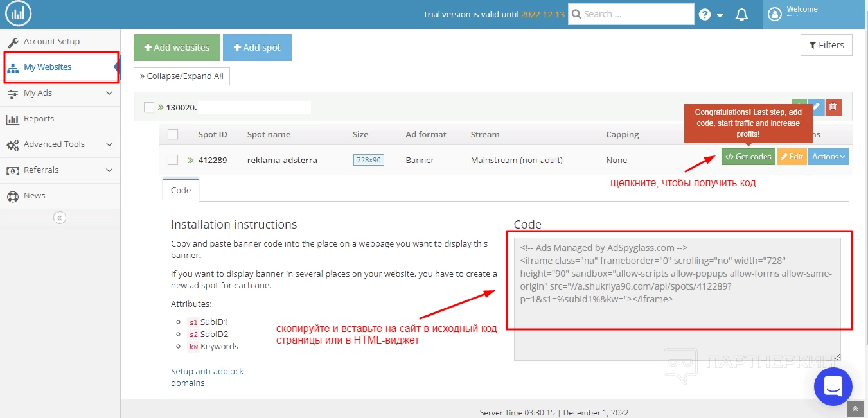Open Reports in the sidebar
The image size is (868, 418).
coord(60,119)
